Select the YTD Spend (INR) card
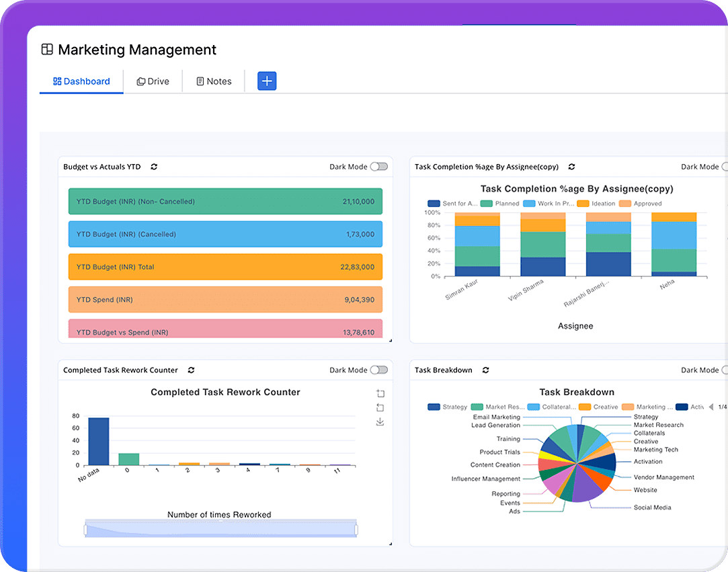Viewport: 728px width, 572px height. pyautogui.click(x=225, y=300)
